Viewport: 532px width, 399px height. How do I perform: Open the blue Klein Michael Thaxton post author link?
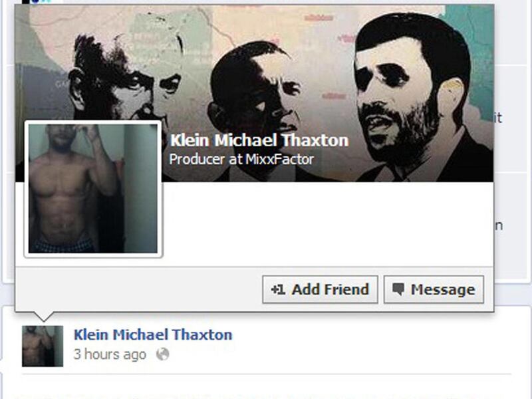(153, 335)
